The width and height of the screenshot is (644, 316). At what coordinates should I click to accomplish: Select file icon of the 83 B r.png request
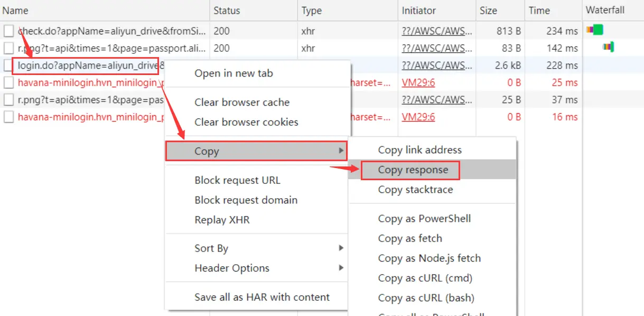pyautogui.click(x=8, y=48)
